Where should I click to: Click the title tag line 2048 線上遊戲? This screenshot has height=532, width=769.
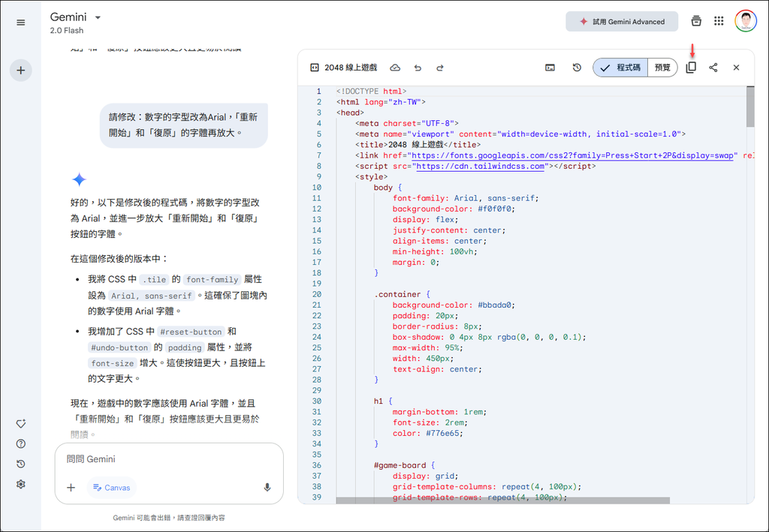(418, 145)
